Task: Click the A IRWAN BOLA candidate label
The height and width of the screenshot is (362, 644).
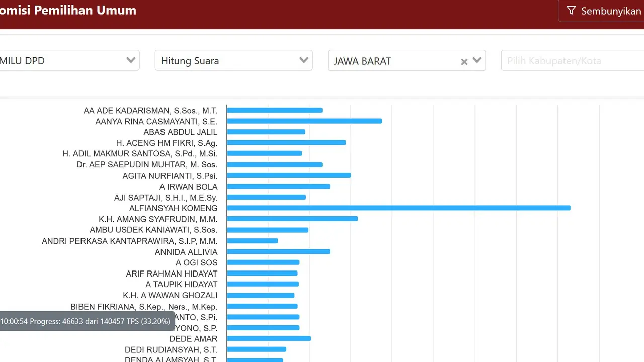Action: point(188,187)
